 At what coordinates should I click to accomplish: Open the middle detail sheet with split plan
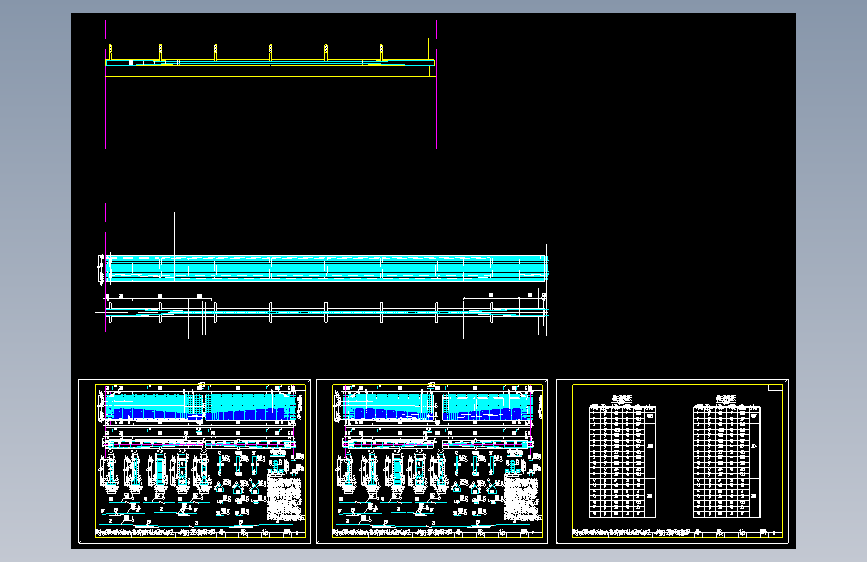click(432, 461)
